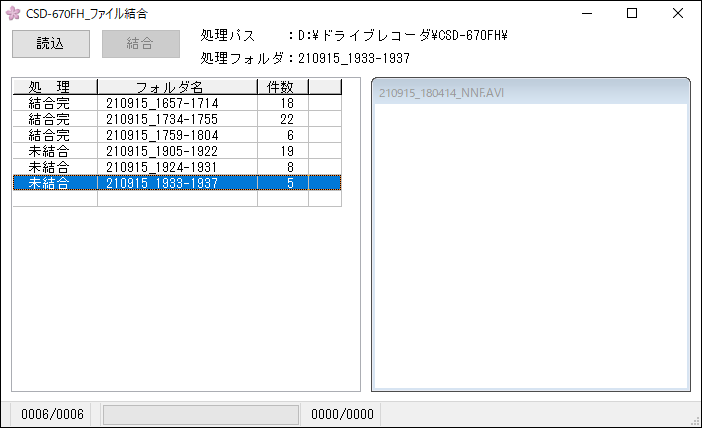This screenshot has height=428, width=702.
Task: Click count 19 in the table
Action: coord(287,151)
